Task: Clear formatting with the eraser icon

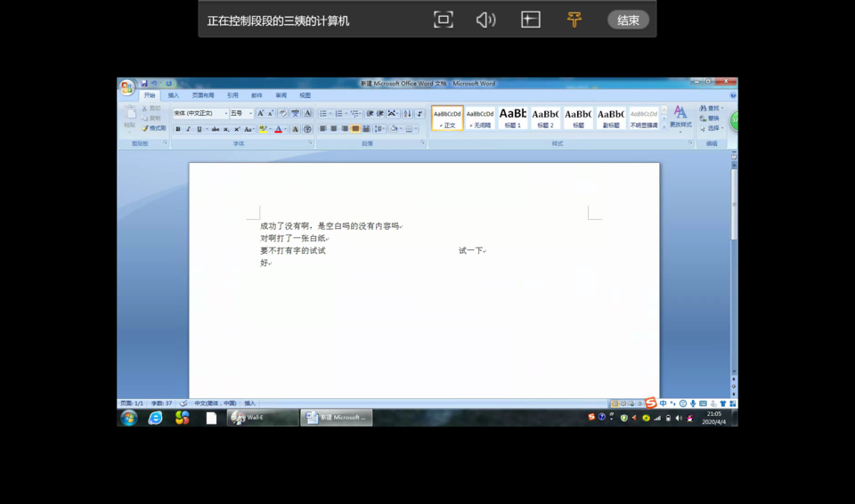Action: click(282, 113)
